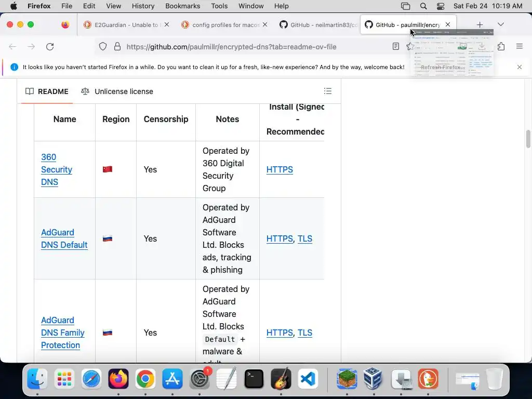Click the date and time clock
Image resolution: width=532 pixels, height=399 pixels.
487,6
